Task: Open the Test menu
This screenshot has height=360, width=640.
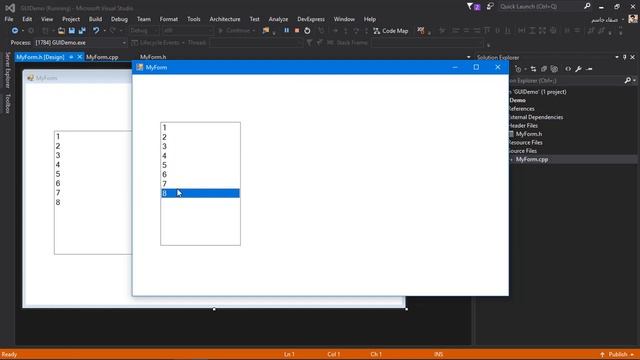Action: (254, 19)
